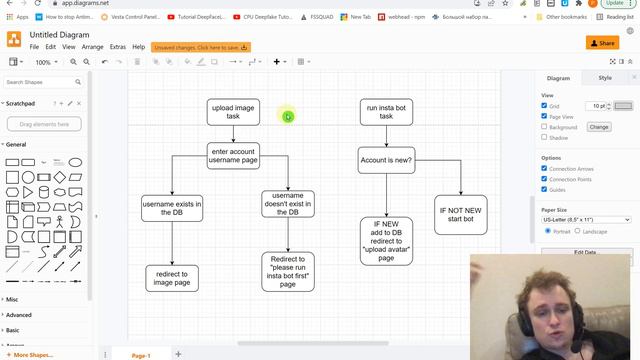640x360 pixels.
Task: Enable the Shadow checkbox
Action: point(544,138)
